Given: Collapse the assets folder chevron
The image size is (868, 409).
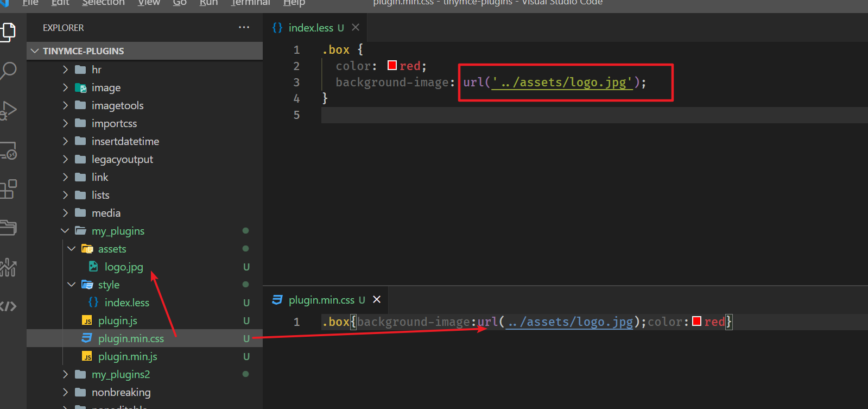Looking at the screenshot, I should [x=72, y=249].
